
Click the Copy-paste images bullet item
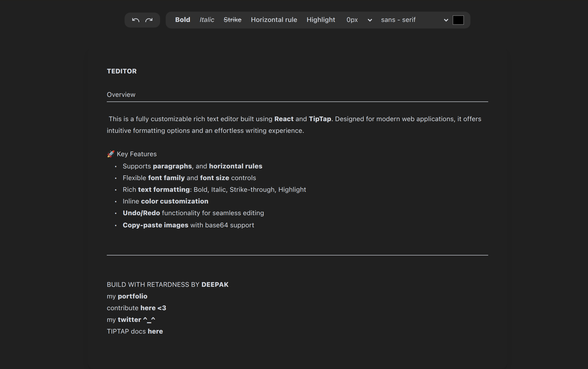(155, 225)
